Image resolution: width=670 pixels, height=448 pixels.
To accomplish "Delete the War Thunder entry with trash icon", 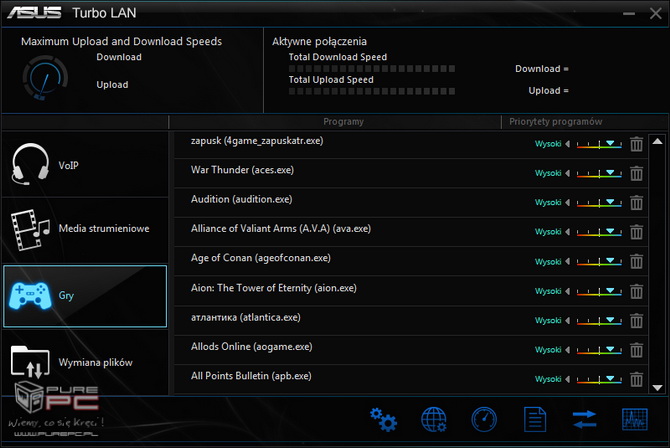I will click(x=636, y=173).
